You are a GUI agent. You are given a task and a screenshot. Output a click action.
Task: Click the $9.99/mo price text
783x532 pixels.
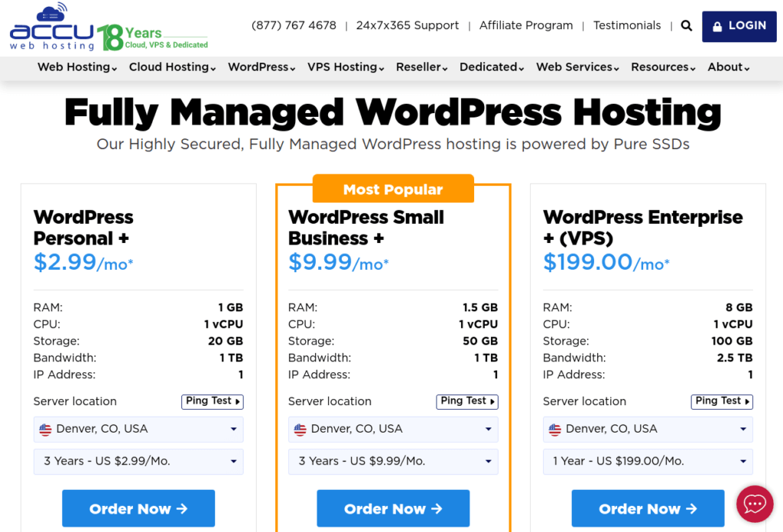point(338,262)
